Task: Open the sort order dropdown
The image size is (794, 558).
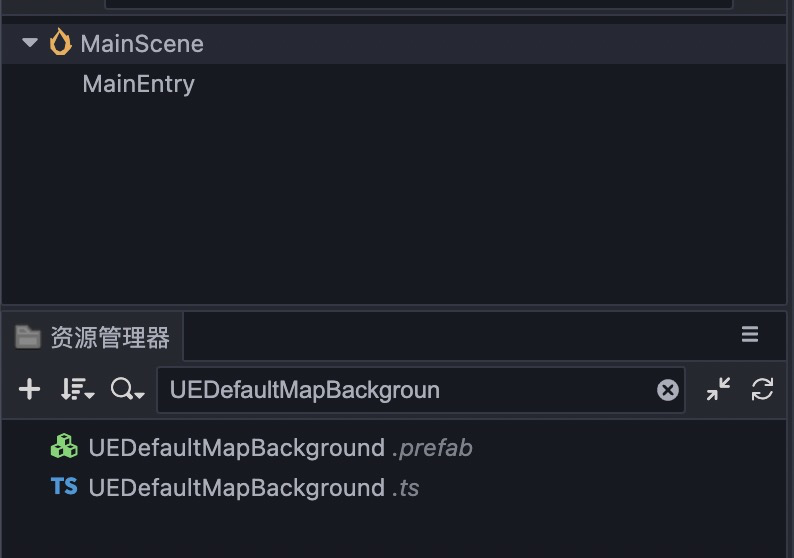Action: pos(77,389)
